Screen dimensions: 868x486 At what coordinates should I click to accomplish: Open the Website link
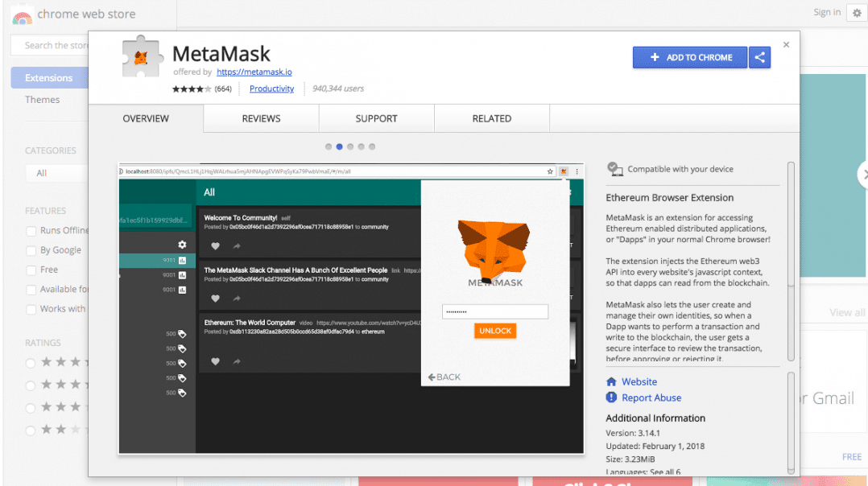(x=639, y=381)
